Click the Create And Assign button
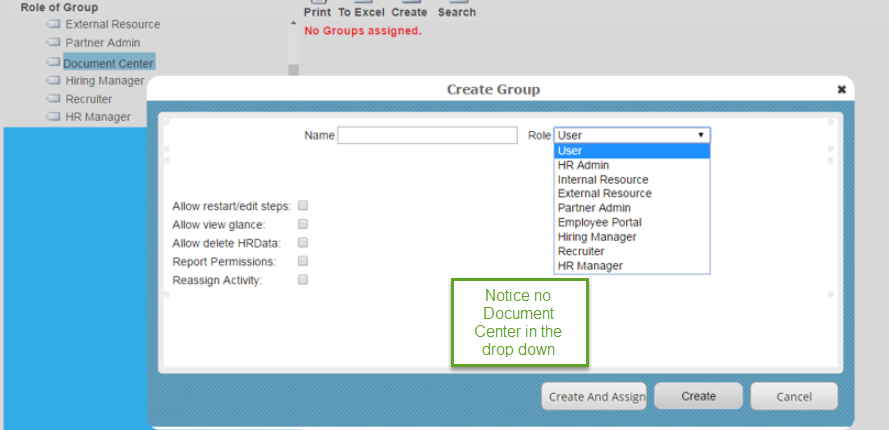 point(594,397)
